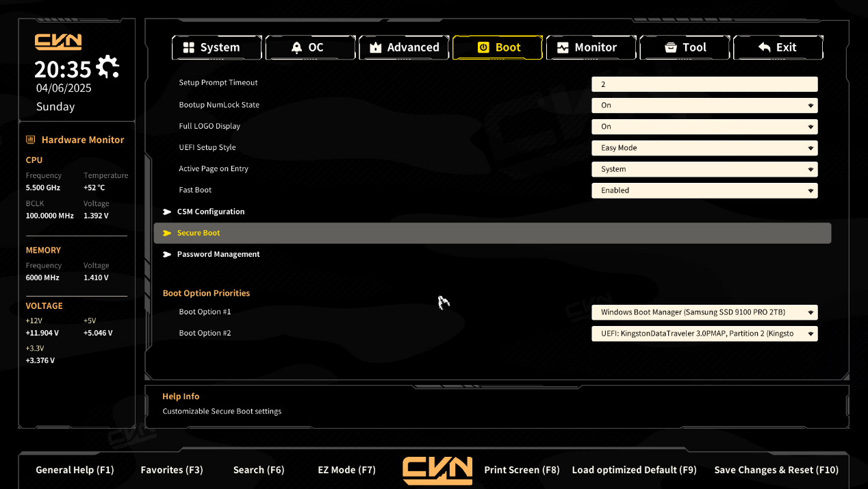Click the Fast Boot label
868x489 pixels.
(x=195, y=190)
